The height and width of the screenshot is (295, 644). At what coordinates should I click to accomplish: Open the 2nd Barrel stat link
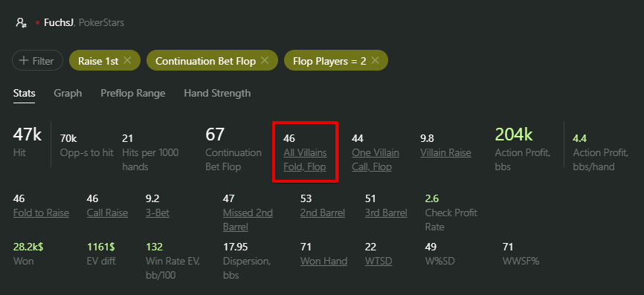click(323, 213)
